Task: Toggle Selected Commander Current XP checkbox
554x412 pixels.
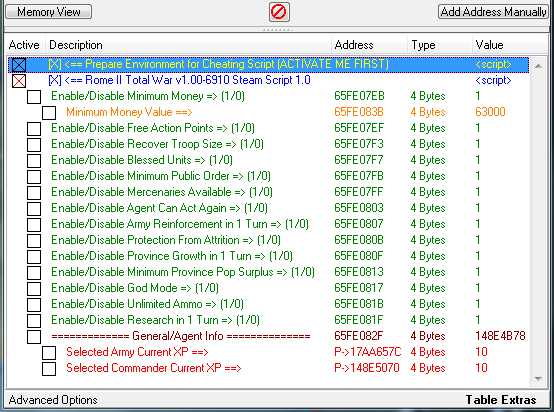Action: [x=49, y=369]
